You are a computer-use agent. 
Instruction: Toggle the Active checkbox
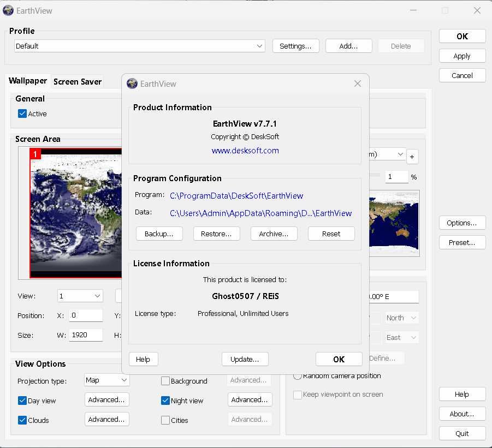tap(22, 114)
